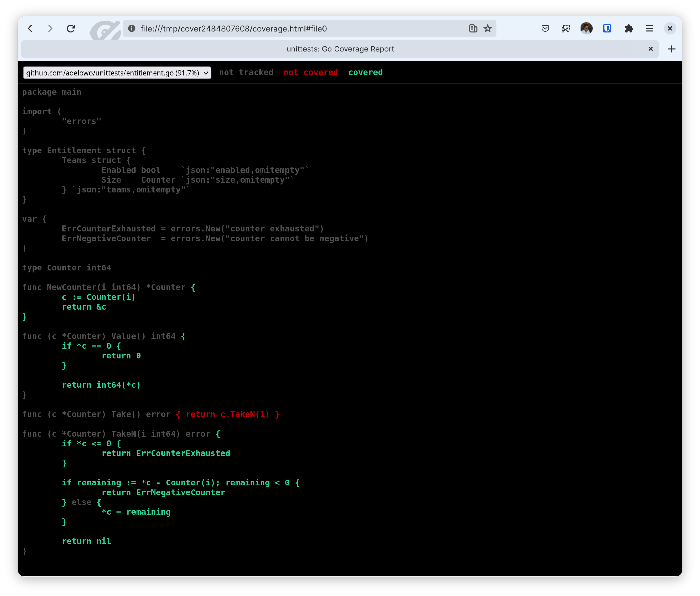Viewport: 700px width, 596px height.
Task: Close the Go Coverage Report tab
Action: tap(650, 49)
